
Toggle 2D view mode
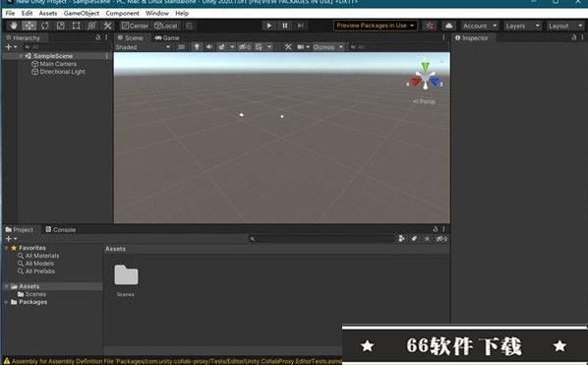click(182, 47)
